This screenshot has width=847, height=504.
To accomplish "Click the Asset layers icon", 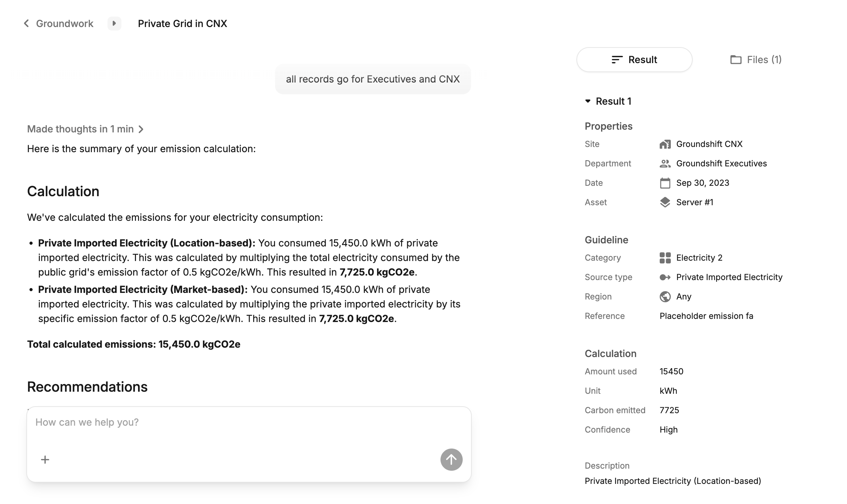I will pos(665,202).
